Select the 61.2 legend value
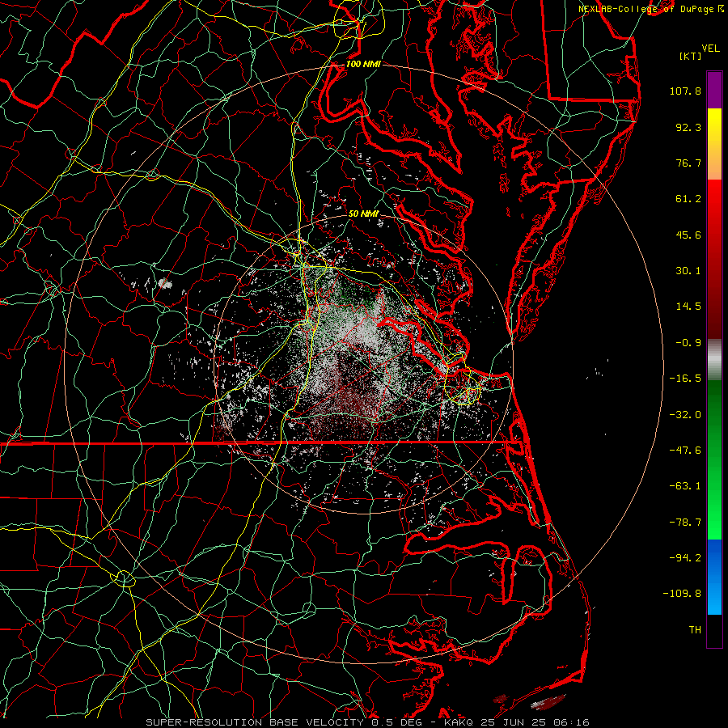Viewport: 728px width, 728px height. coord(688,199)
